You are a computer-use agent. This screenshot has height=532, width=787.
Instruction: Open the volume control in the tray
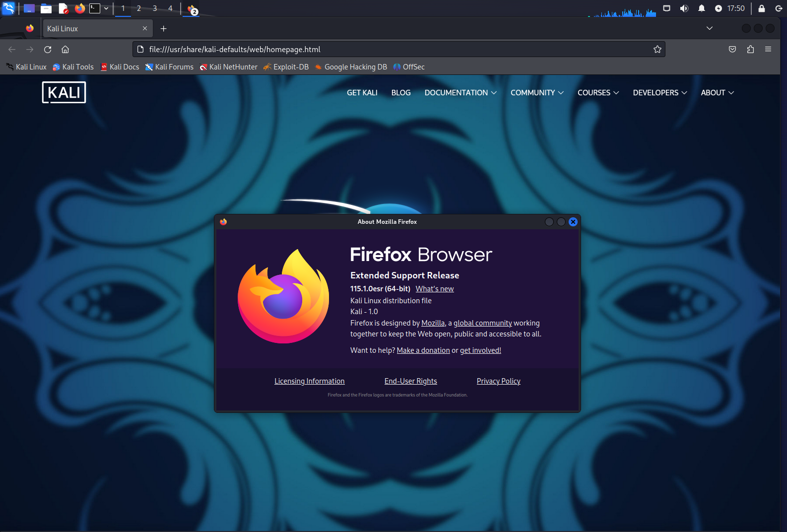(x=684, y=8)
